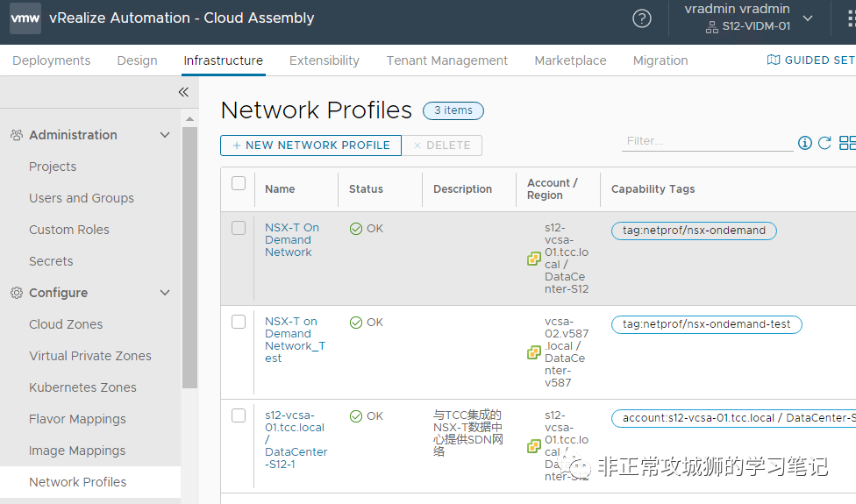
Task: Collapse sidebar with double chevron icon
Action: click(x=183, y=92)
